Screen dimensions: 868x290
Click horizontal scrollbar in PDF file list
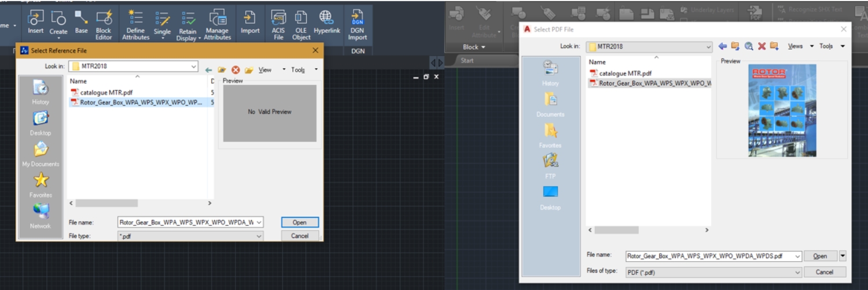[x=616, y=230]
